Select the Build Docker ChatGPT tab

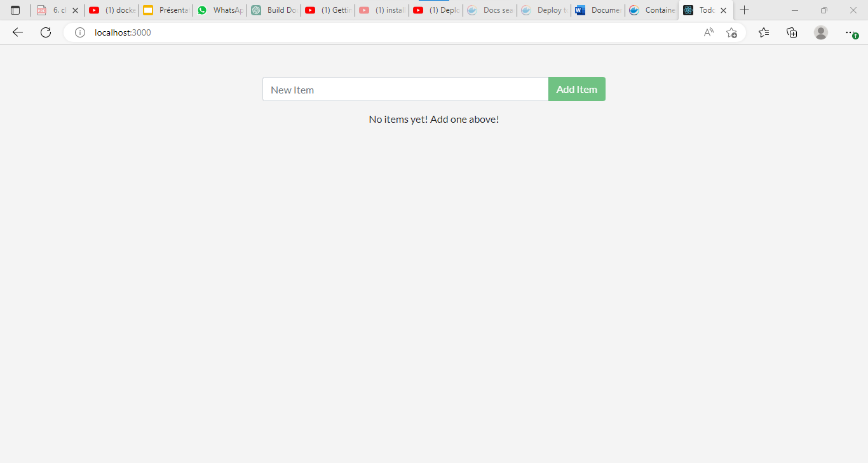point(273,10)
